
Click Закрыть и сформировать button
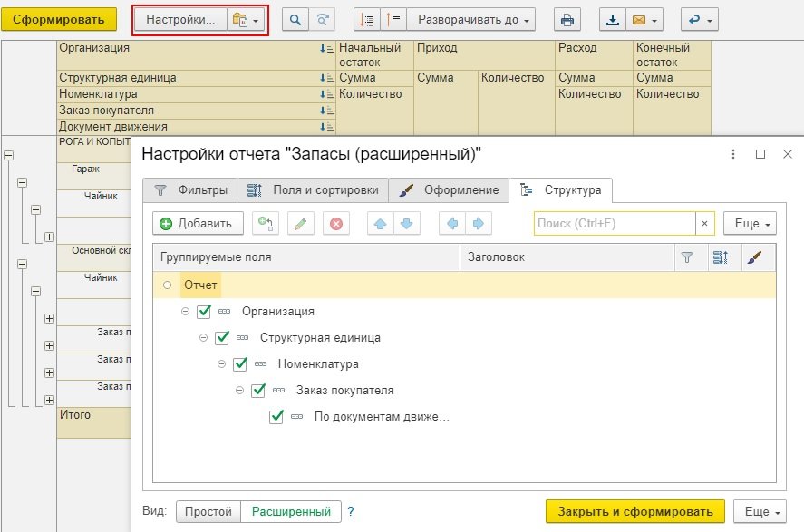click(x=635, y=511)
